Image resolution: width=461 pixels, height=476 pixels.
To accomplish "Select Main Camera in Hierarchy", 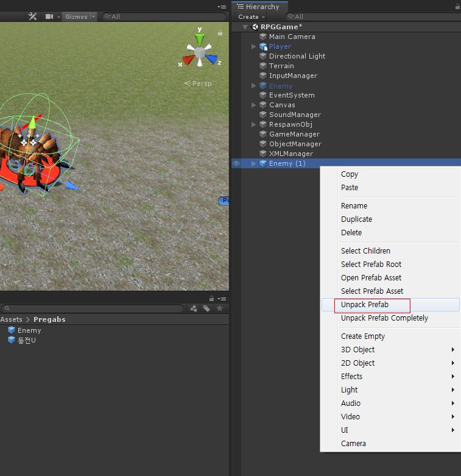I will click(x=292, y=37).
